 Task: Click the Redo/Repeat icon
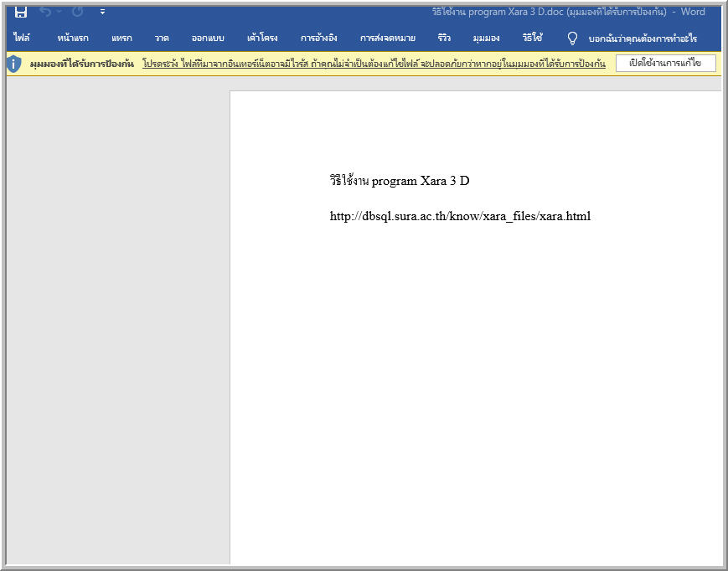(78, 12)
